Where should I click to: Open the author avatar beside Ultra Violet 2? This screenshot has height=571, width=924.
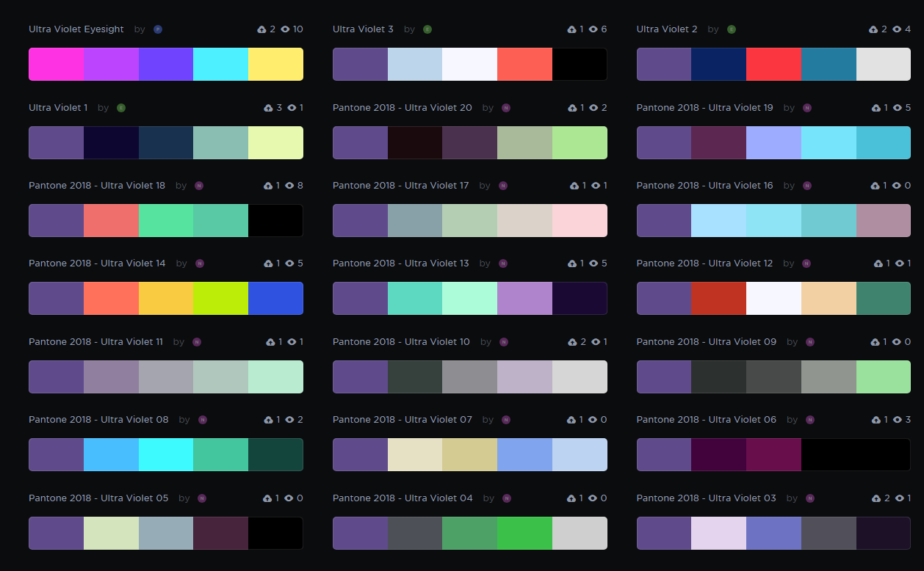(x=732, y=29)
